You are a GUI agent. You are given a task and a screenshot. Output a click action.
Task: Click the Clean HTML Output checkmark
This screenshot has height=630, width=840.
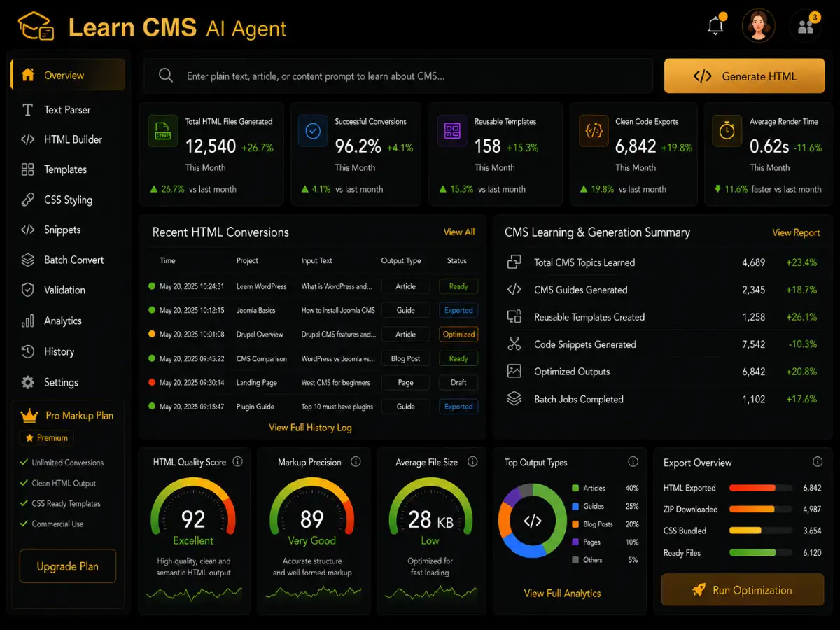(24, 483)
